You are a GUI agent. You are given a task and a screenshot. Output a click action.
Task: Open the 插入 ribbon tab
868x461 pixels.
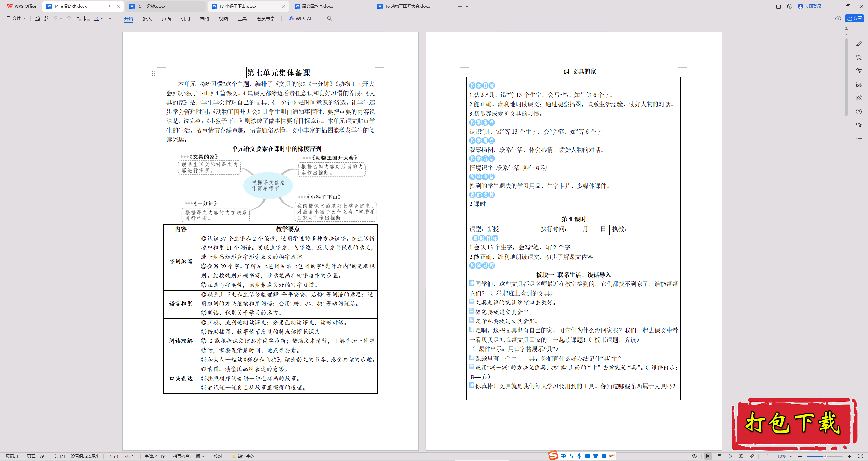(x=147, y=19)
